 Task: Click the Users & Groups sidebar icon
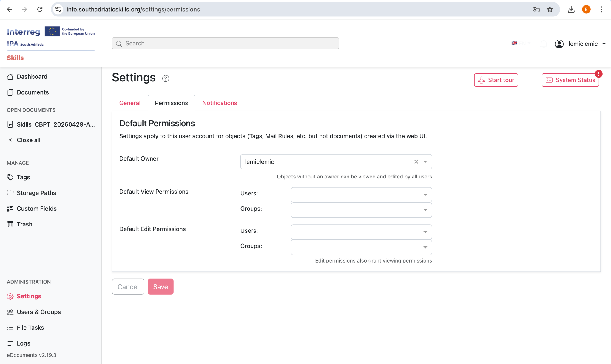point(10,312)
